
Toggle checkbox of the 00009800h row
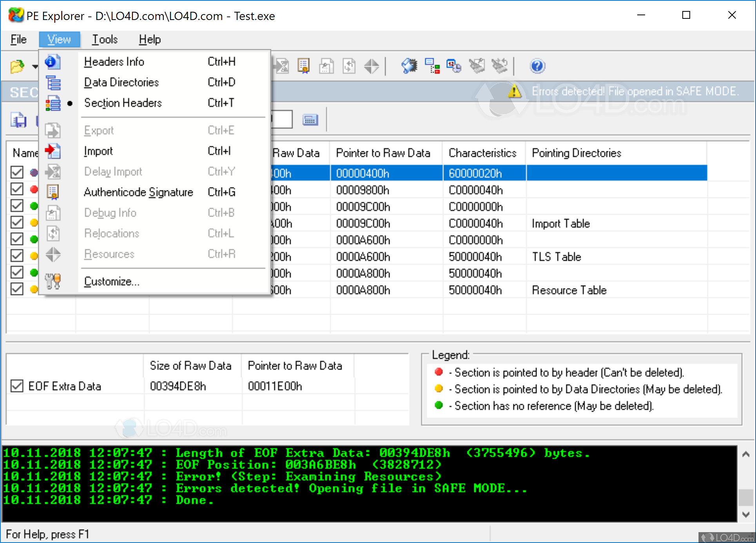click(x=17, y=189)
